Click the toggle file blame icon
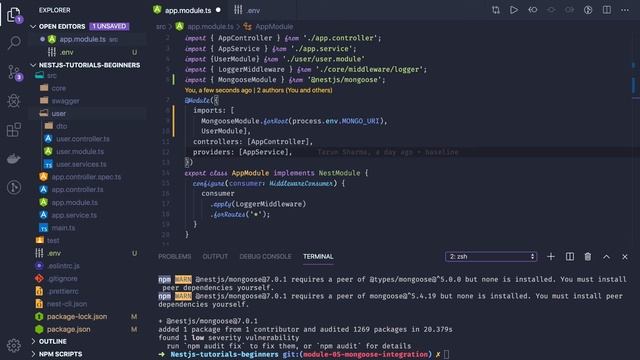This screenshot has width=640, height=360. (588, 10)
